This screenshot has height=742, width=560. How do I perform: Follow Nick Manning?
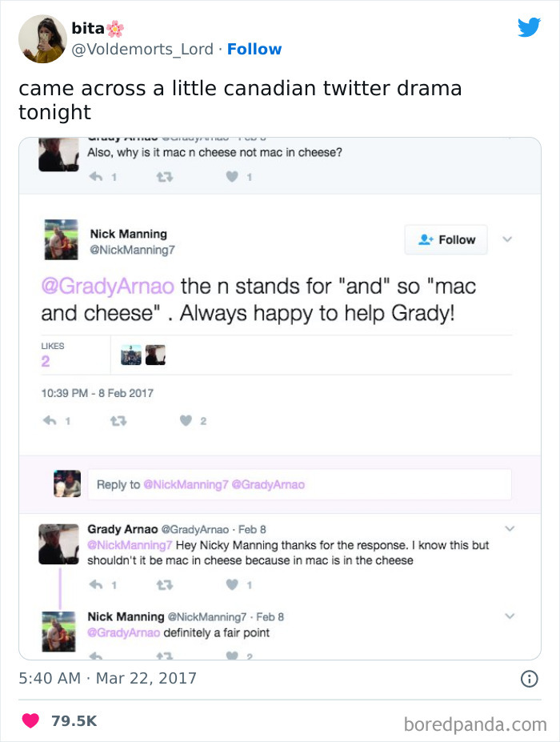[446, 239]
